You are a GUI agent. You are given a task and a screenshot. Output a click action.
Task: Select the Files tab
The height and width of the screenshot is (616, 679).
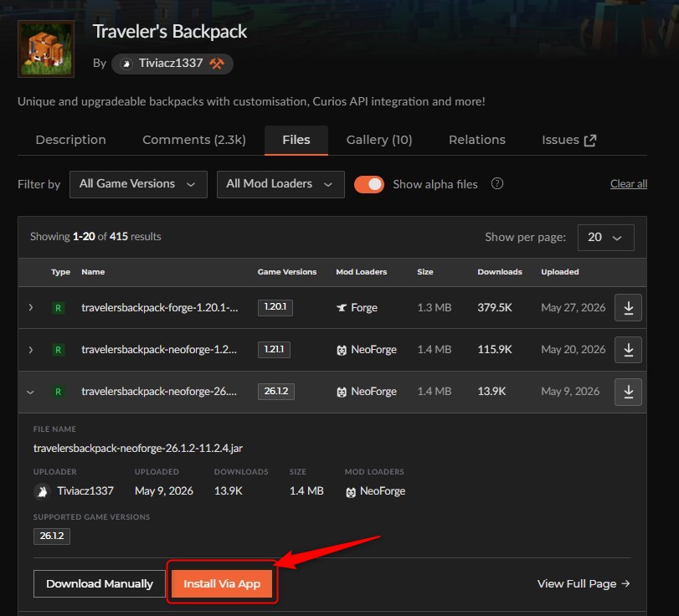(296, 140)
